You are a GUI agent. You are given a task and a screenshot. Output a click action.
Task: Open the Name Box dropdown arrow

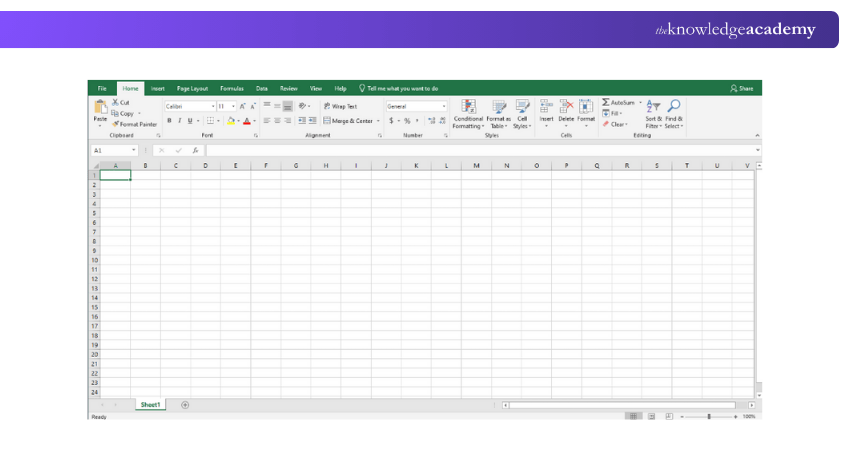point(133,150)
